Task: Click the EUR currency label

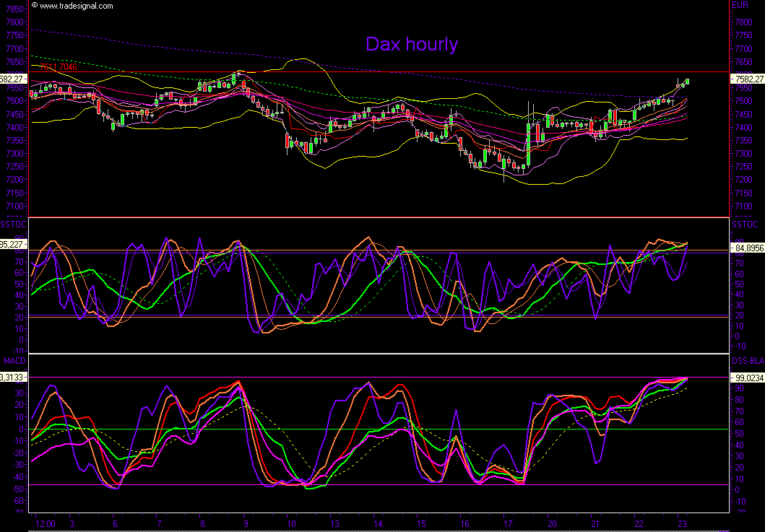Action: tap(740, 5)
